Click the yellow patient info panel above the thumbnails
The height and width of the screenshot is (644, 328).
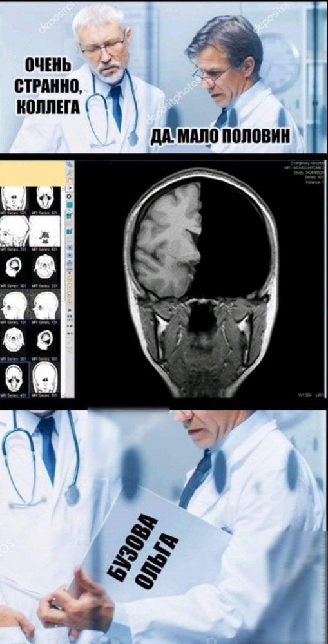click(x=32, y=173)
